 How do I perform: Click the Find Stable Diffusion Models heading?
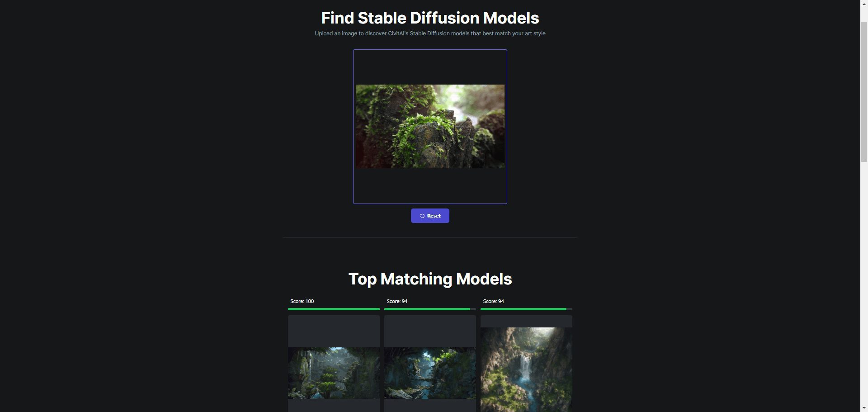[x=430, y=18]
